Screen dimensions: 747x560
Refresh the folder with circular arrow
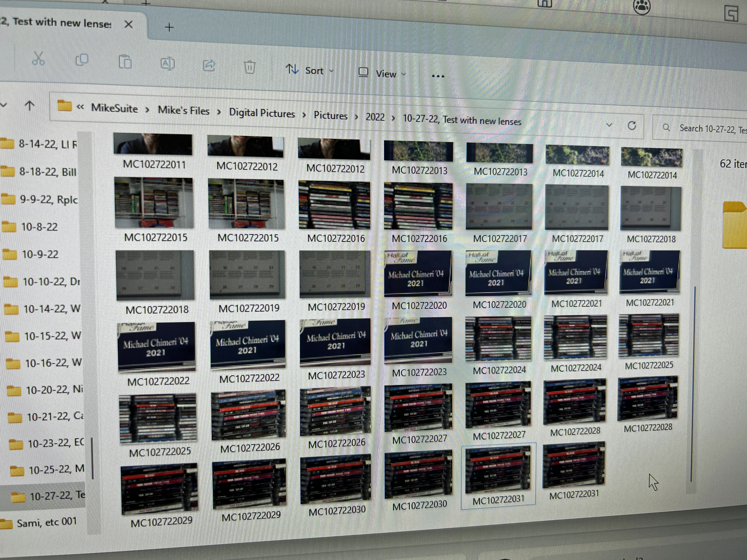632,126
